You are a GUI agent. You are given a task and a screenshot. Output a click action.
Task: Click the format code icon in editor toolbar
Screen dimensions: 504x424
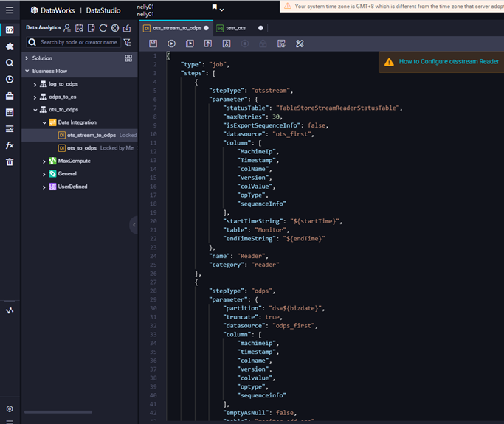click(281, 44)
